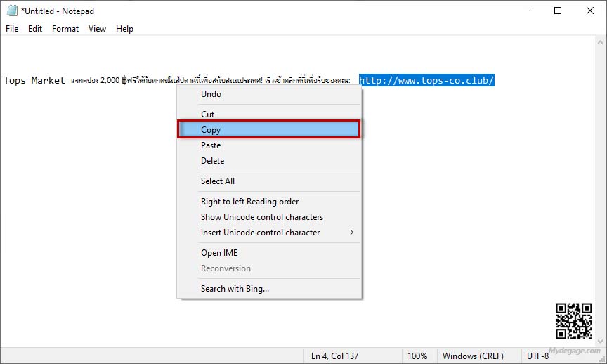Image resolution: width=607 pixels, height=364 pixels.
Task: Open the View menu
Action: point(97,29)
